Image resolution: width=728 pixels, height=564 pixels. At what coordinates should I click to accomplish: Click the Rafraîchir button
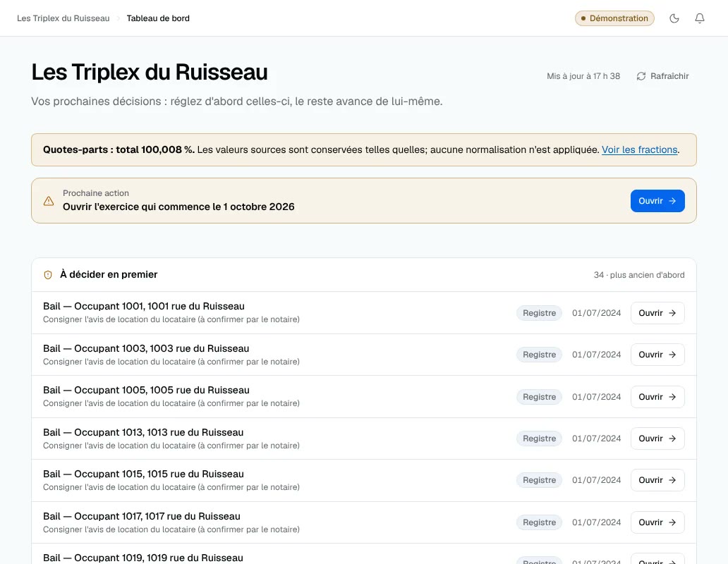(662, 76)
